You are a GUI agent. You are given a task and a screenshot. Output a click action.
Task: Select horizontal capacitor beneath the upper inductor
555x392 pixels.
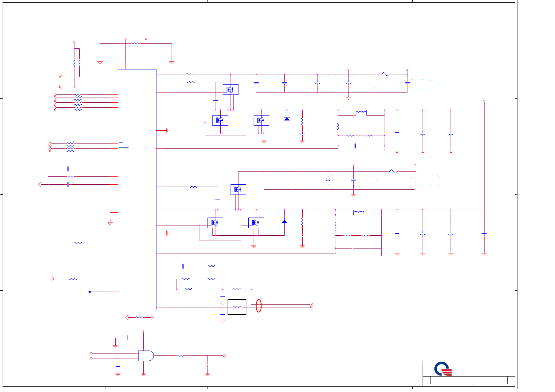tap(355, 146)
